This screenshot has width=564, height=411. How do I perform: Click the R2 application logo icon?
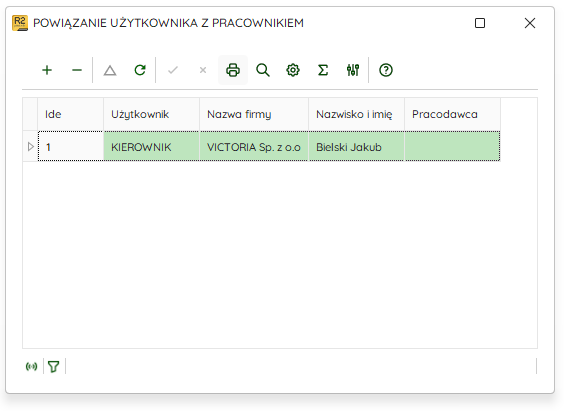pyautogui.click(x=20, y=23)
